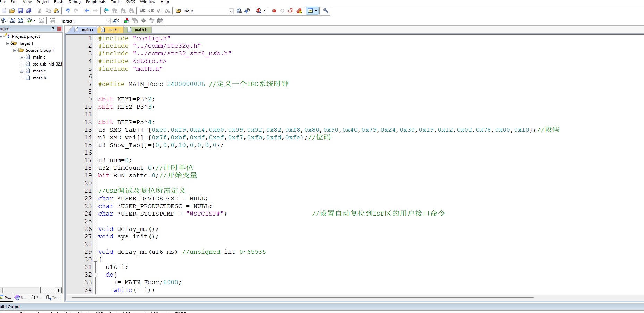The width and height of the screenshot is (644, 313).
Task: Collapse the Source Group 1 folder
Action: [15, 50]
